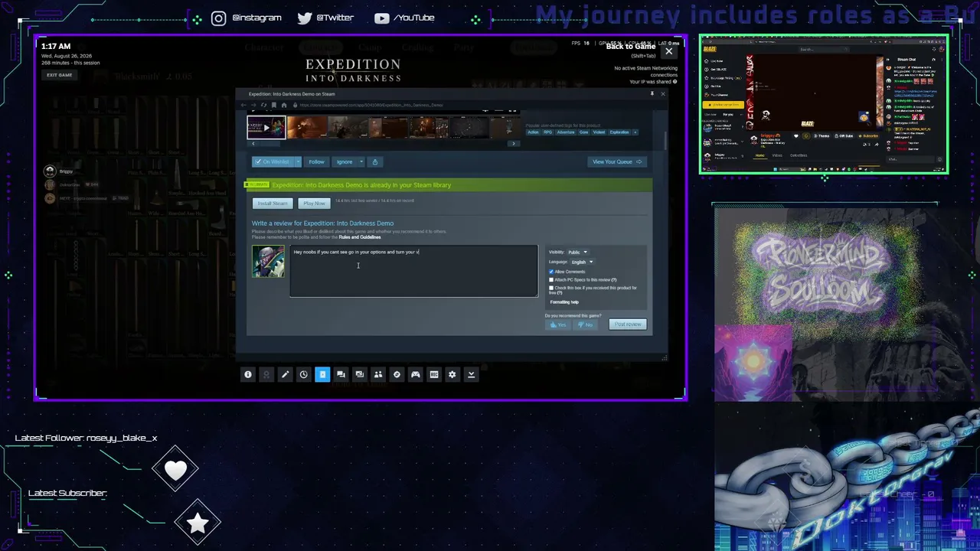Click the EXIT GAME button
This screenshot has height=551, width=980.
point(59,75)
